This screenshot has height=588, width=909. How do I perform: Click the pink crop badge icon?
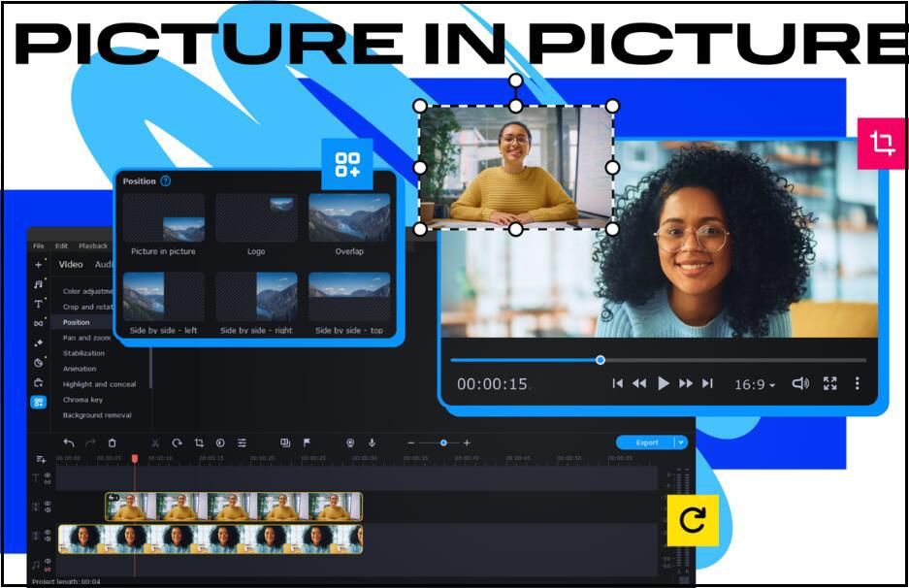[x=882, y=144]
